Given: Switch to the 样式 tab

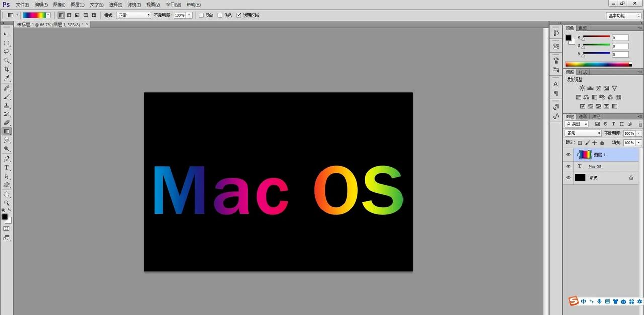Looking at the screenshot, I should (582, 72).
